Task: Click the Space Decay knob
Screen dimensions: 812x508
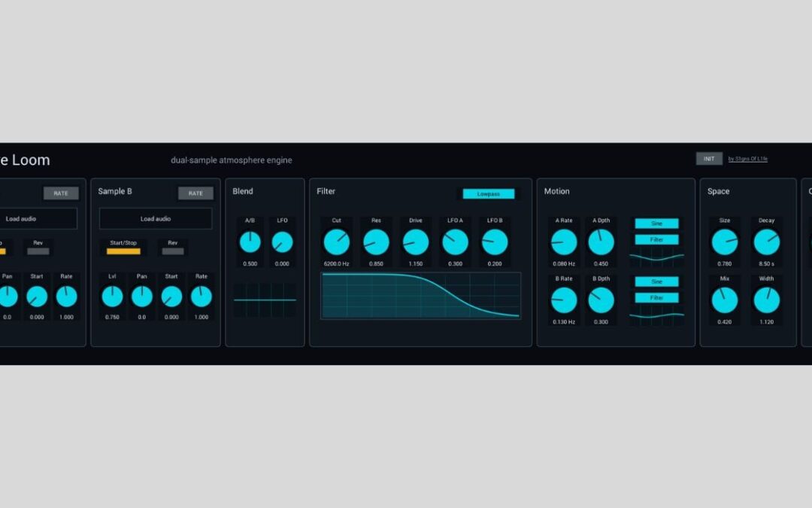Action: (766, 242)
